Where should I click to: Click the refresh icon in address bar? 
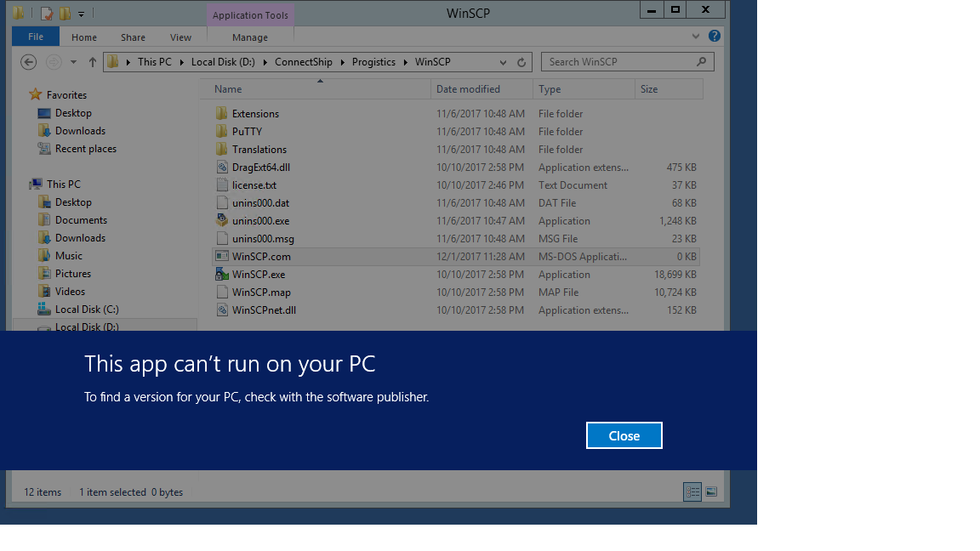[x=521, y=62]
